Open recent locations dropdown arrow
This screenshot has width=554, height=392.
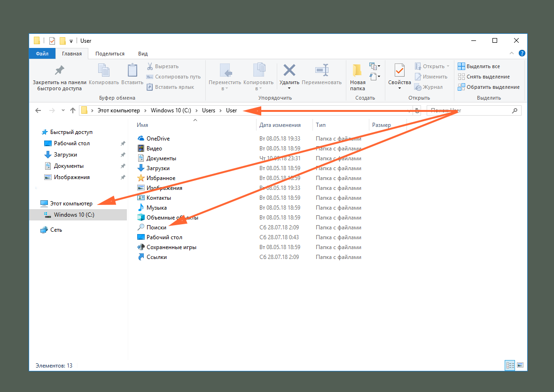click(63, 110)
